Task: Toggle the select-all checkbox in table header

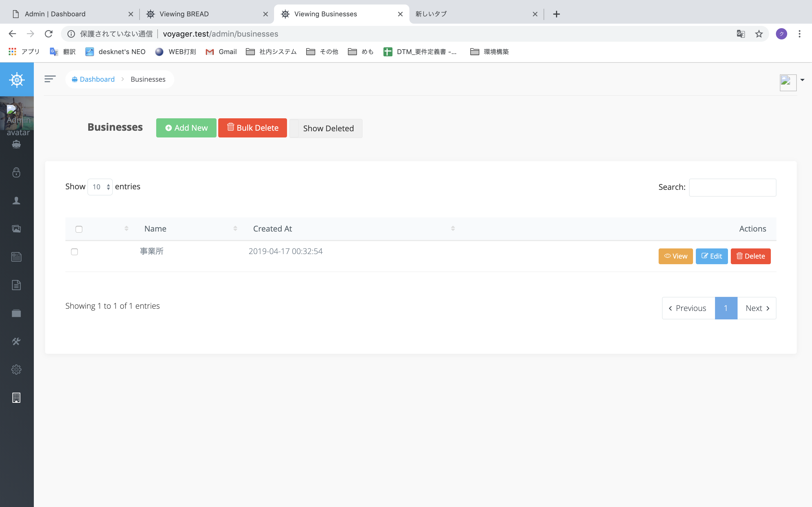Action: [x=79, y=229]
